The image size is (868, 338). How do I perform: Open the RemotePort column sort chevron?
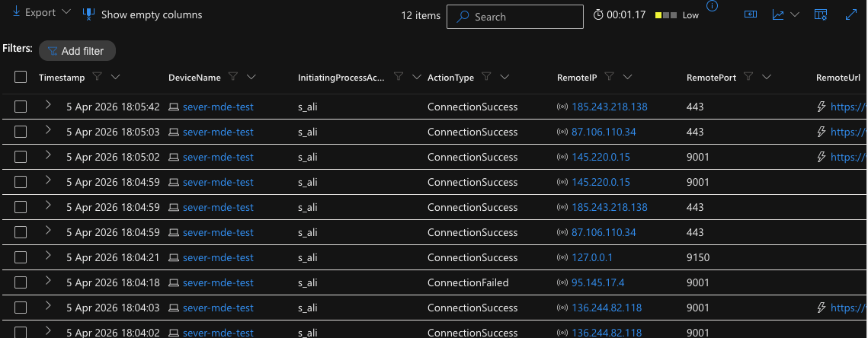[x=767, y=78]
